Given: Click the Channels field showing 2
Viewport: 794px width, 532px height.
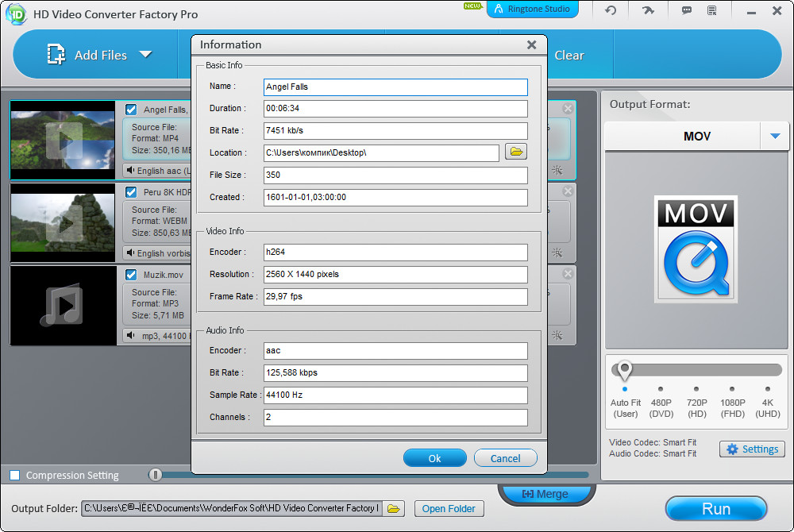Looking at the screenshot, I should (x=395, y=417).
